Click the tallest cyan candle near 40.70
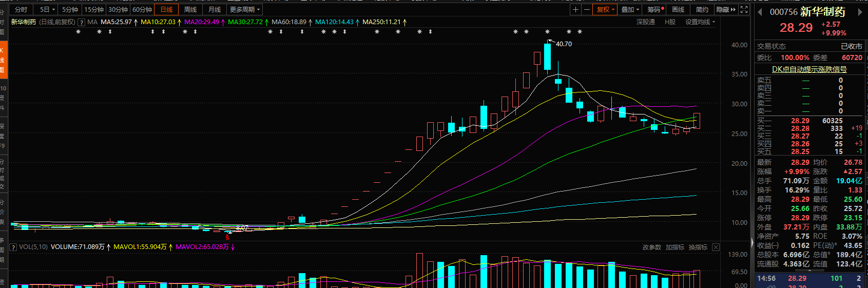The width and height of the screenshot is (868, 288). 548,56
